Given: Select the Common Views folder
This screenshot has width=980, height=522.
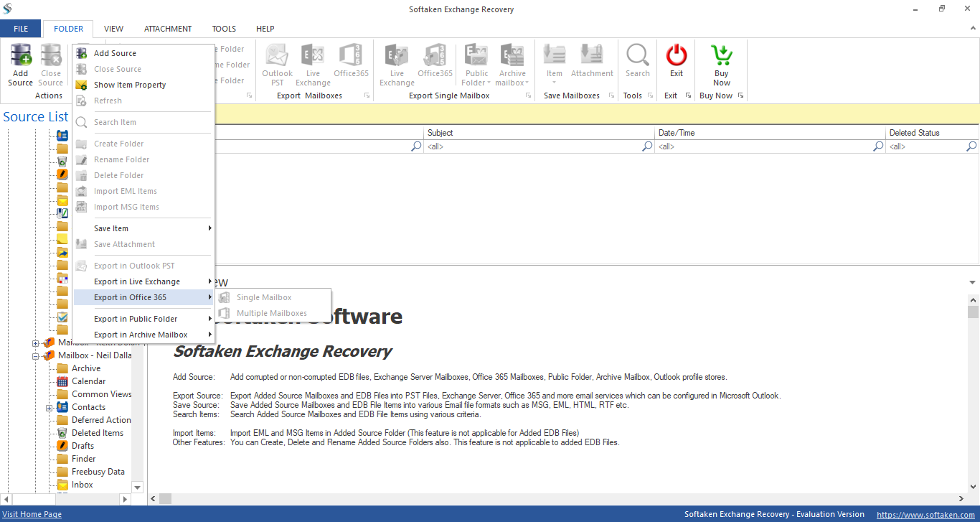Looking at the screenshot, I should click(x=101, y=394).
